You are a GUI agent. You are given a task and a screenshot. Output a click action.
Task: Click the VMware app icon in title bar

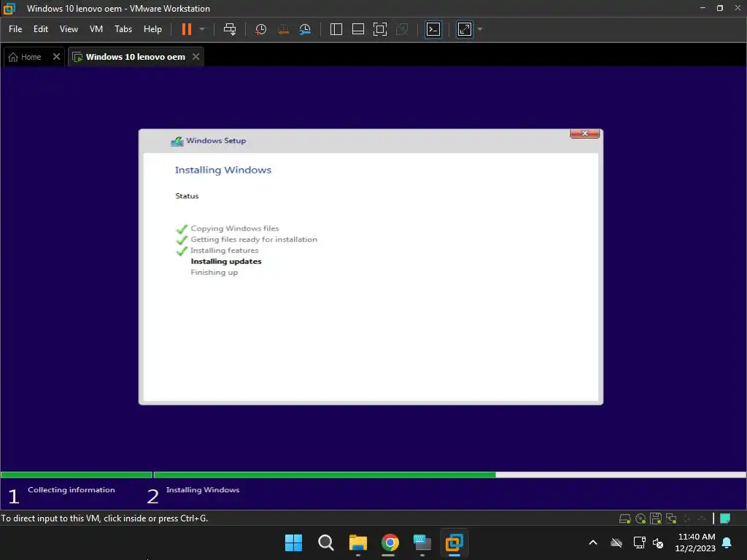9,9
